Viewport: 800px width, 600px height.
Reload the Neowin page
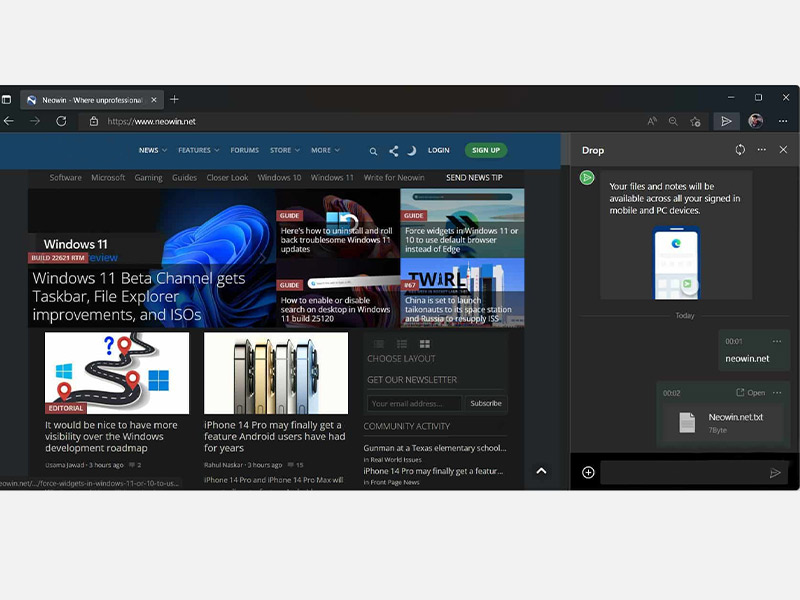coord(61,121)
